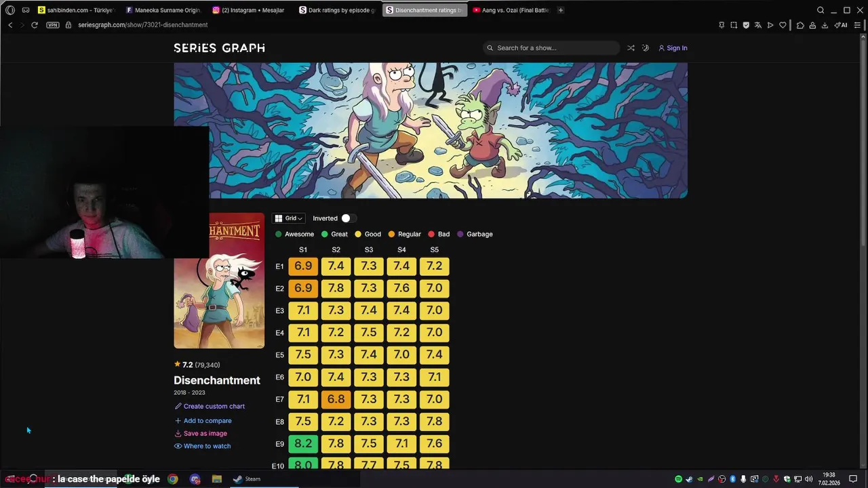
Task: Go back to previous page
Action: [x=10, y=25]
